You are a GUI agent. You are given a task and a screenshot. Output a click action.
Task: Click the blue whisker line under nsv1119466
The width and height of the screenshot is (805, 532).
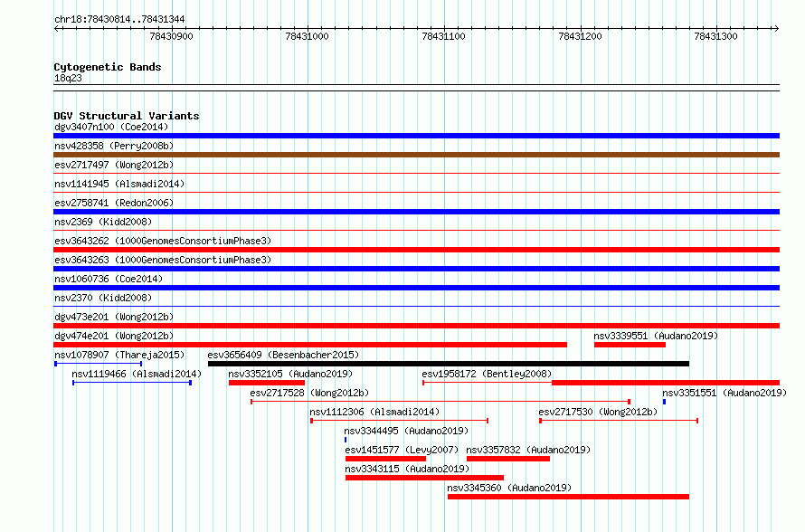pyautogui.click(x=132, y=383)
